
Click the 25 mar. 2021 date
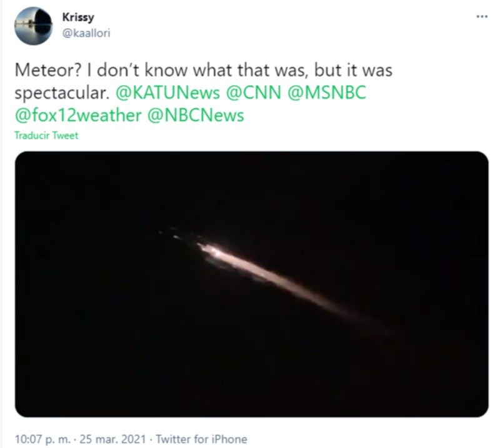tap(117, 439)
